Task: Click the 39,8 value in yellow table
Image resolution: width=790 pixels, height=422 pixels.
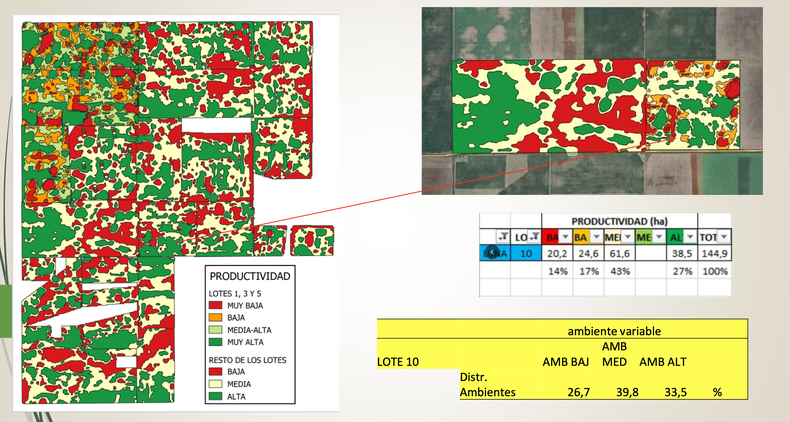Action: (x=627, y=392)
